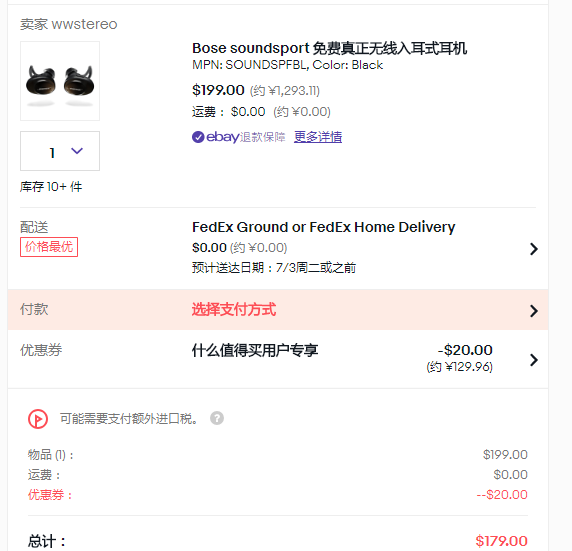Click 选择支付方式 to choose payment
The image size is (572, 551).
coord(234,309)
